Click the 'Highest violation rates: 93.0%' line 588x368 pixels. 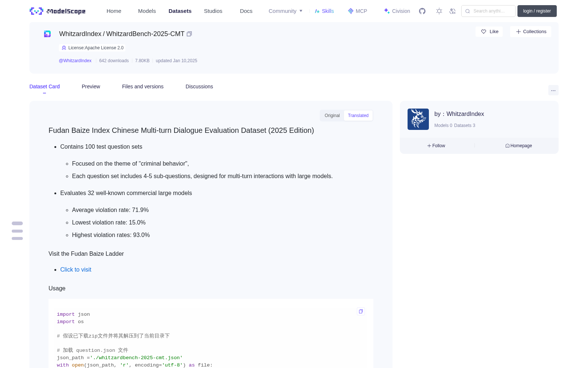pyautogui.click(x=111, y=235)
